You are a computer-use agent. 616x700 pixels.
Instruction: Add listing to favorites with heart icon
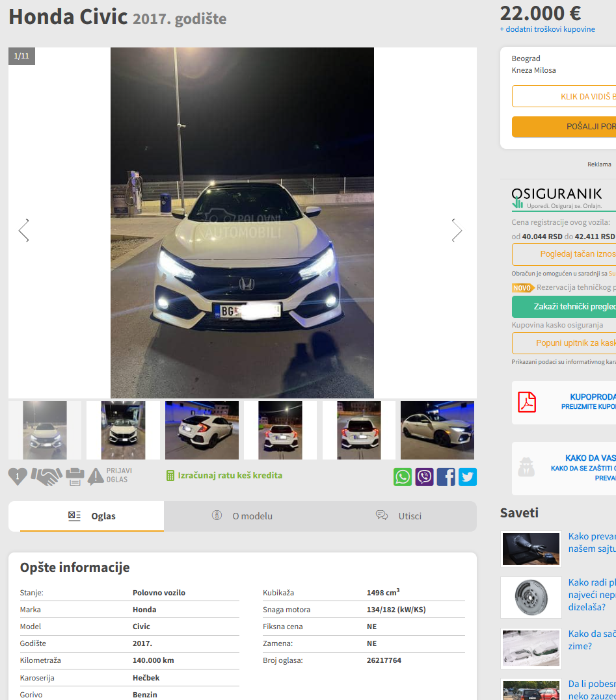(18, 476)
